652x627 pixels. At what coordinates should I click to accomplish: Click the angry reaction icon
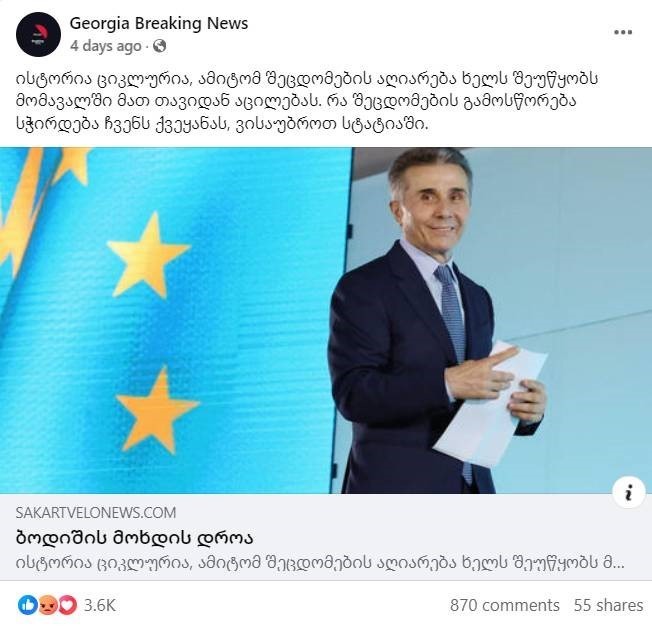click(x=48, y=605)
